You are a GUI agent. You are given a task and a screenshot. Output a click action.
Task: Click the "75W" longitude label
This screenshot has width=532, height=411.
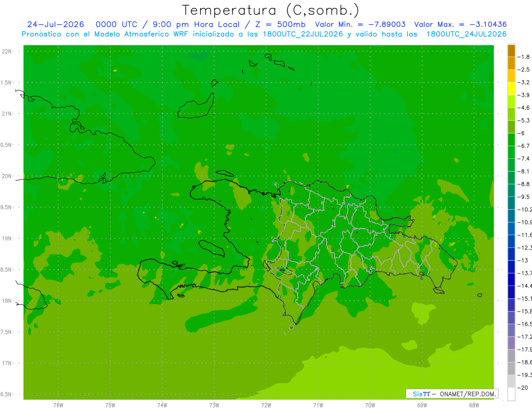click(x=110, y=405)
